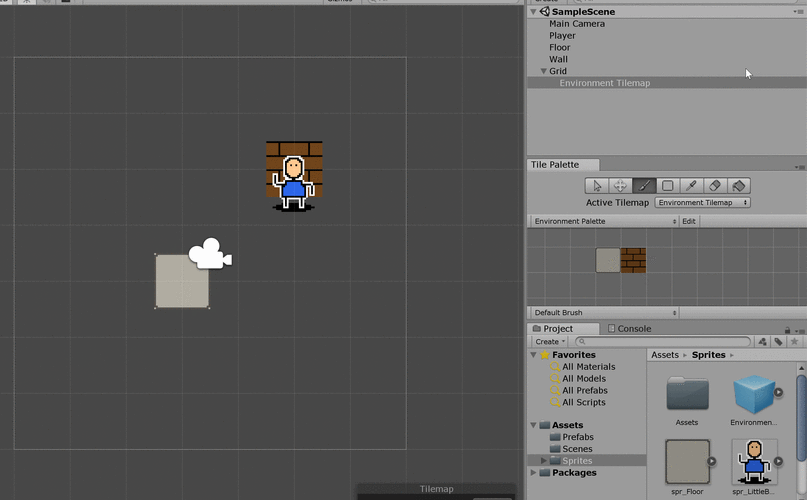807x500 pixels.
Task: Select the Eraser tool in Tile Palette
Action: [x=715, y=185]
